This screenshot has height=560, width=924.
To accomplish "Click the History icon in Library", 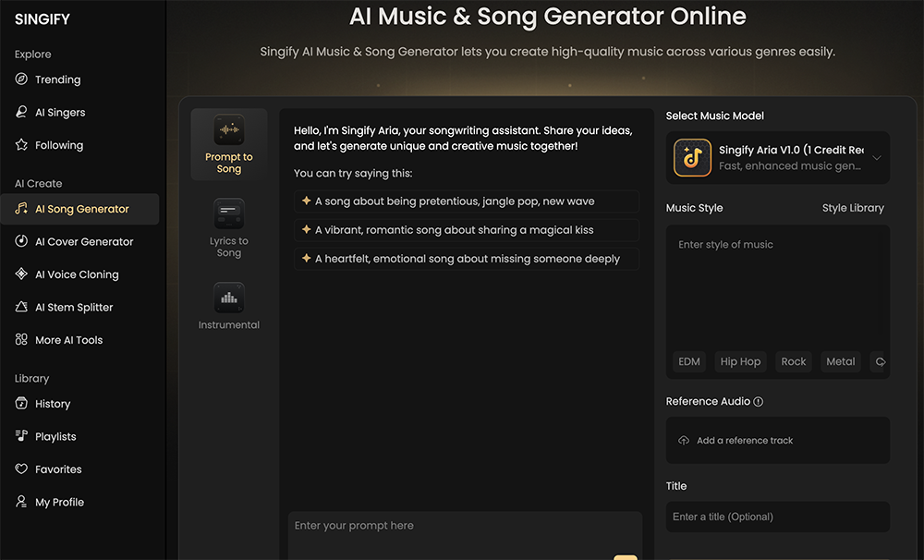I will point(21,403).
